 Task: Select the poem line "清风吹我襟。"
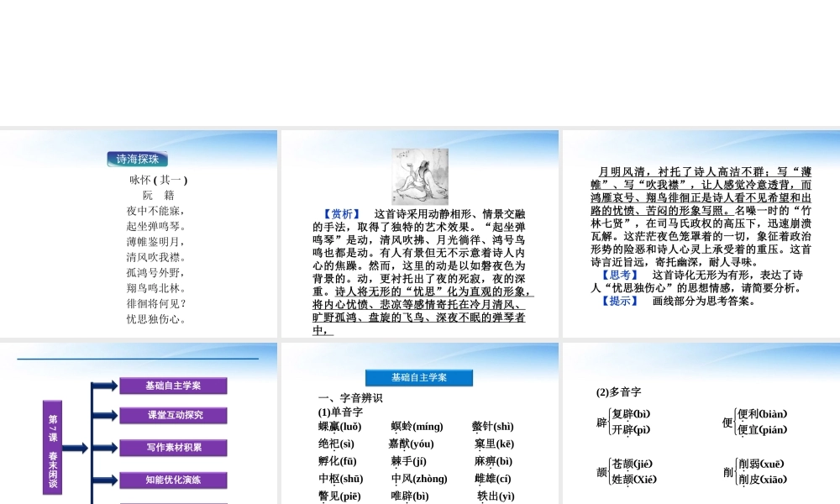tap(156, 258)
